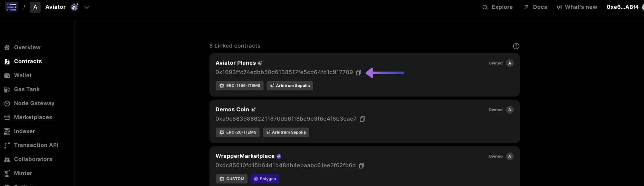Open the 0xe6...ABf4 wallet account menu
The image size is (644, 186).
[622, 7]
